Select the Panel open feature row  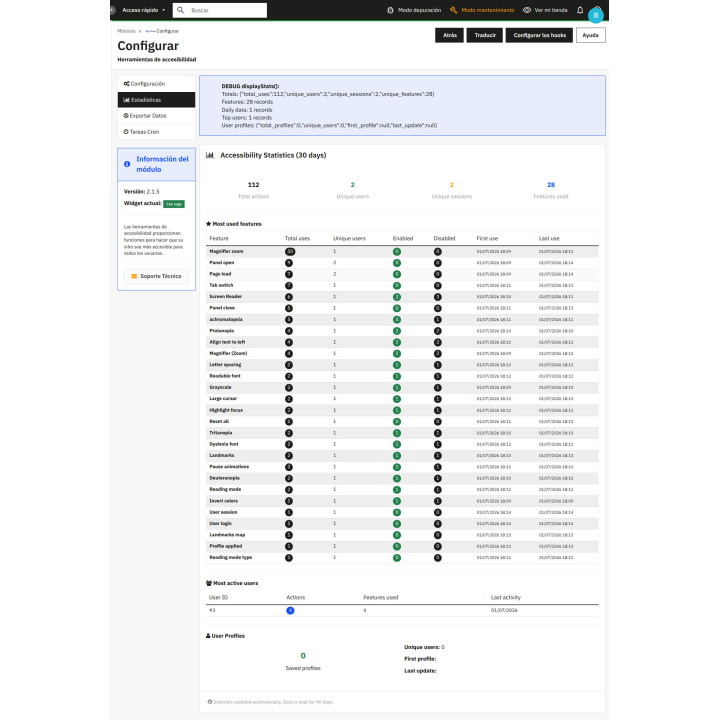click(402, 263)
